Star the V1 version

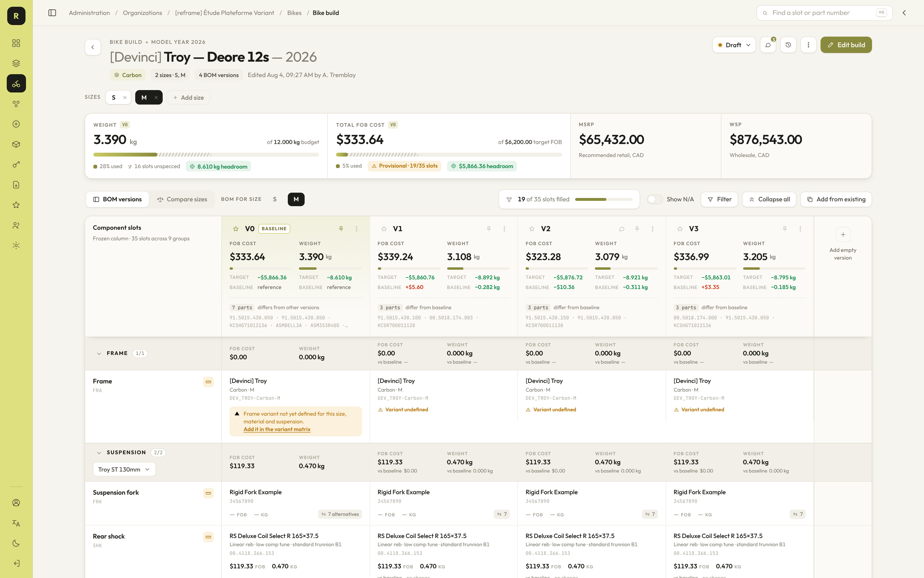(384, 229)
